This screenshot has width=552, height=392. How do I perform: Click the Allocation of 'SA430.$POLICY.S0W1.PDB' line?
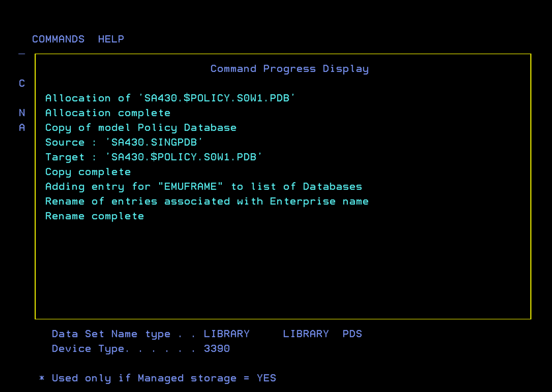(170, 98)
